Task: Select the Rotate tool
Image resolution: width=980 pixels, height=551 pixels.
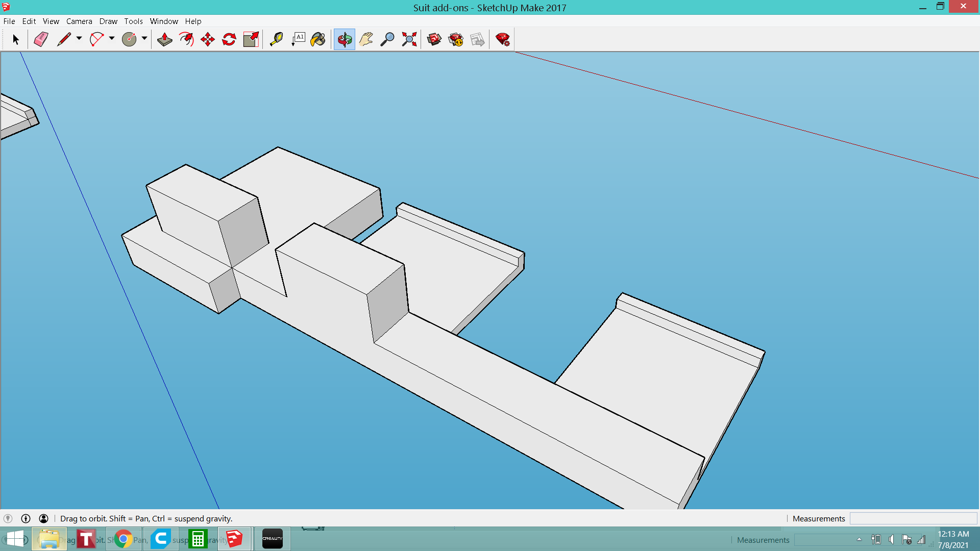Action: coord(229,39)
